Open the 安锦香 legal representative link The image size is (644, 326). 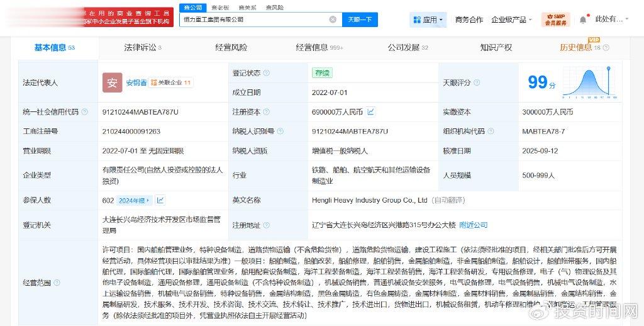coord(136,82)
